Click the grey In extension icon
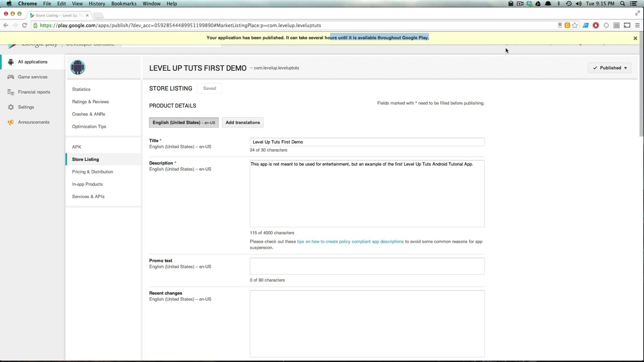The image size is (644, 362). tap(616, 25)
